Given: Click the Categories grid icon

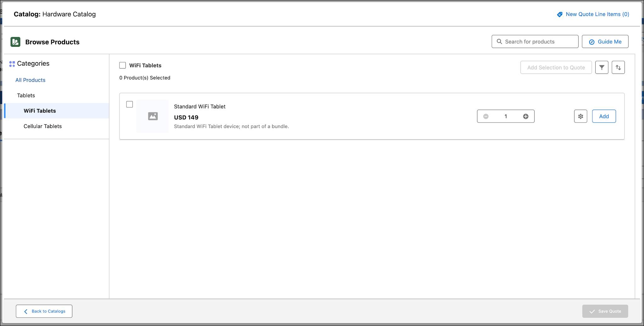Looking at the screenshot, I should [x=12, y=64].
